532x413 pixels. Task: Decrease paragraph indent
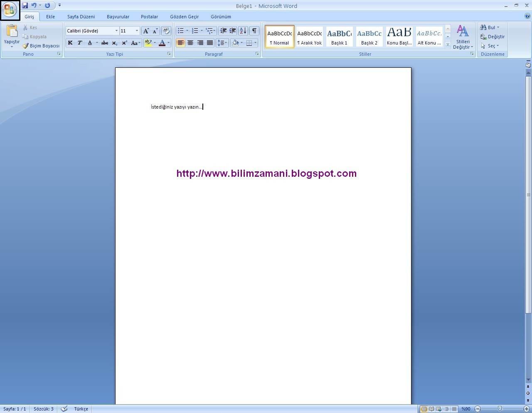[x=223, y=31]
